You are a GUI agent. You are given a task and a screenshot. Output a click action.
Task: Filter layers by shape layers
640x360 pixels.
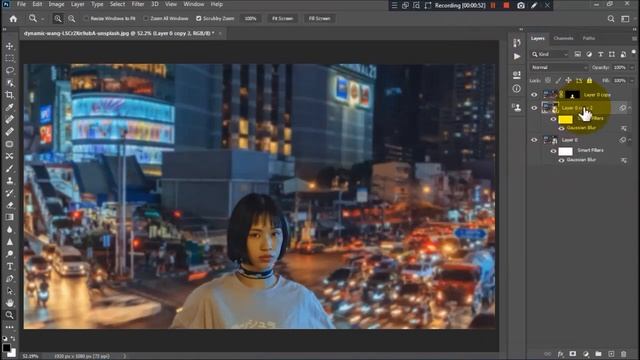(611, 54)
